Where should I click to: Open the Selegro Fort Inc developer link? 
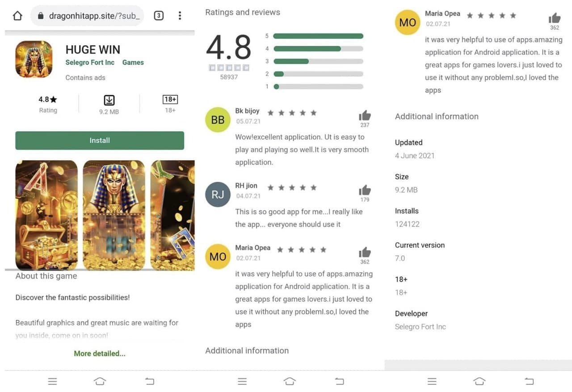tap(90, 63)
